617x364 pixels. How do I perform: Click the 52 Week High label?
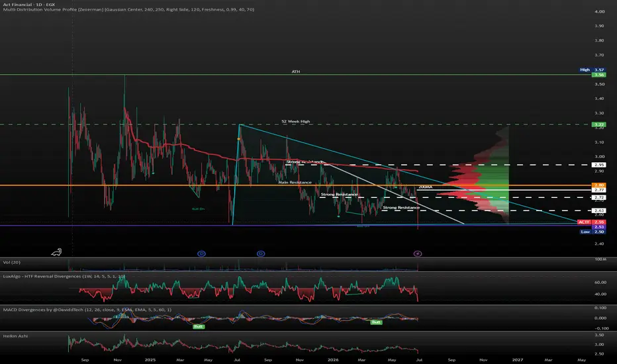click(x=295, y=121)
